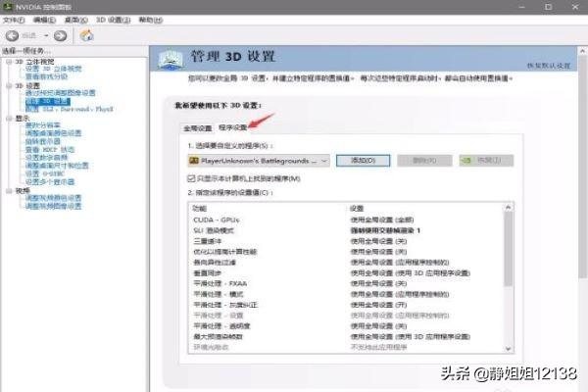Collapse the 3D 立体视觉 tree group
Viewport: 588px width, 392px height.
9,62
